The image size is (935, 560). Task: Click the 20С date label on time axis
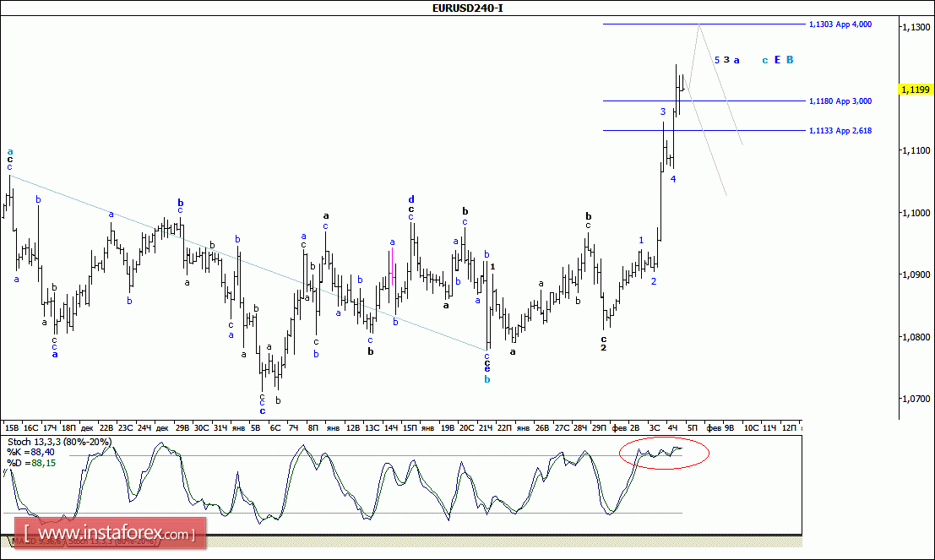466,427
